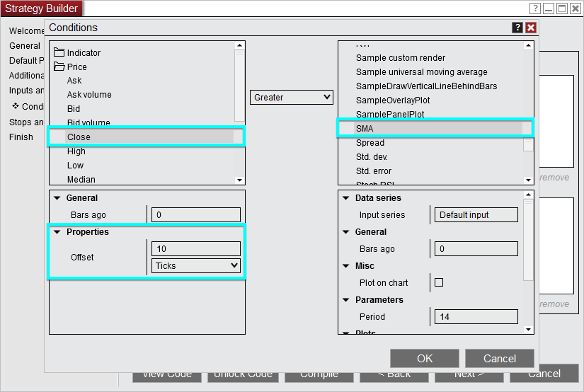Go to Stops and Targets step in sidebar
The image size is (584, 392).
(x=26, y=122)
